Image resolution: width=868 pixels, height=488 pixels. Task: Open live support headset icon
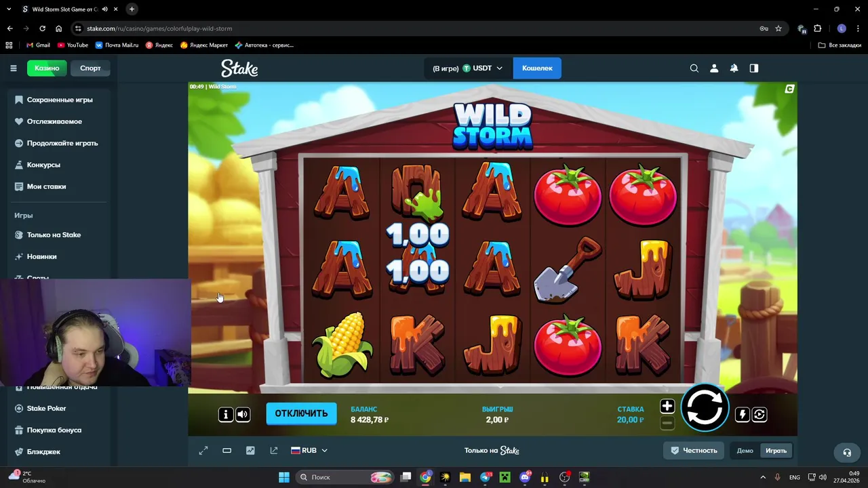coord(847,452)
